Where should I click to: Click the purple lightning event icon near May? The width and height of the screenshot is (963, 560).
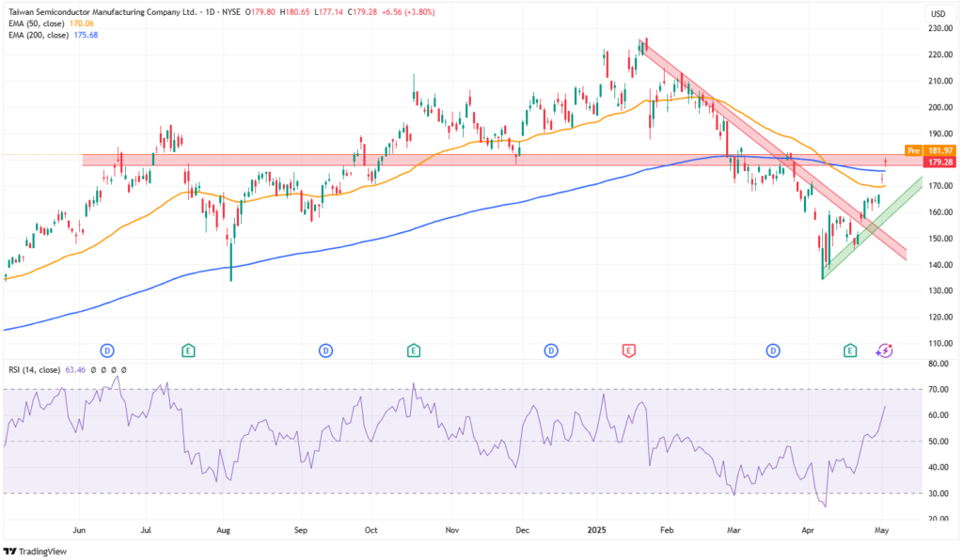[x=884, y=350]
